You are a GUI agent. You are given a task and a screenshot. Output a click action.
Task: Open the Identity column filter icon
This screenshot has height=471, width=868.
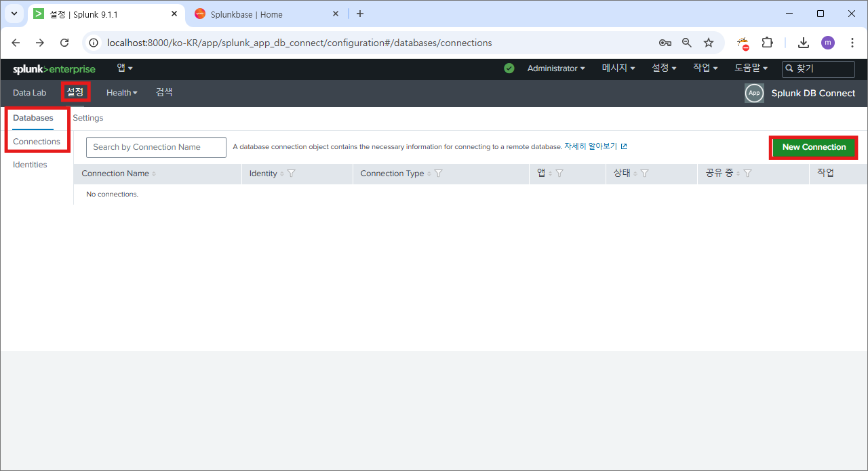click(x=291, y=173)
